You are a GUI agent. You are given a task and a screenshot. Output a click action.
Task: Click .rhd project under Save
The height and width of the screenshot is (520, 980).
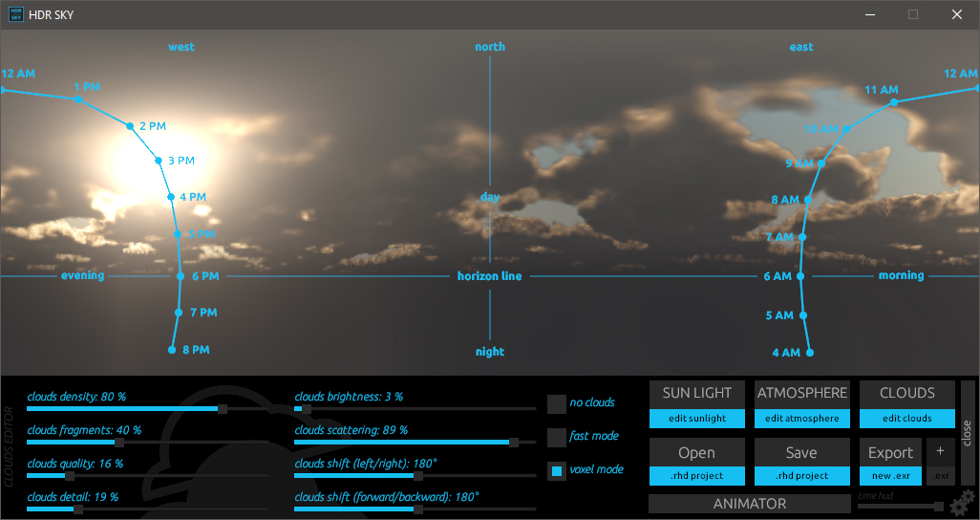[802, 476]
